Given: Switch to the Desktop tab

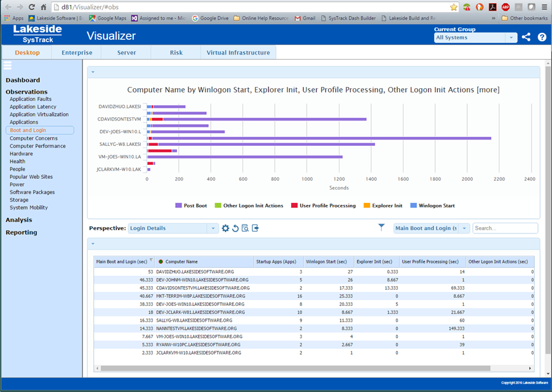Looking at the screenshot, I should pyautogui.click(x=27, y=53).
